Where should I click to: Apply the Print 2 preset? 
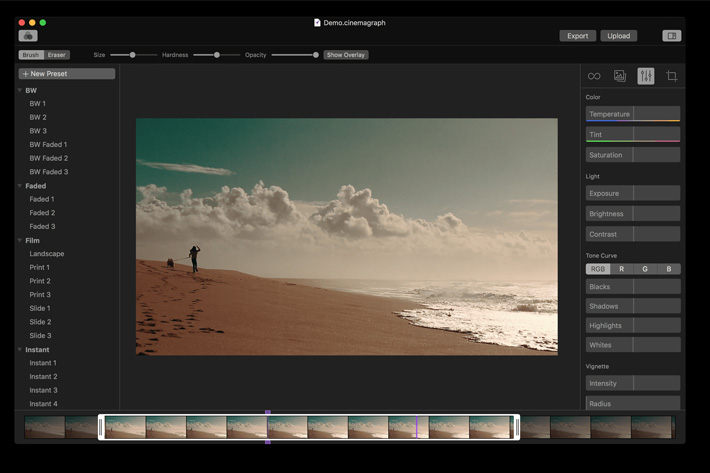[40, 281]
